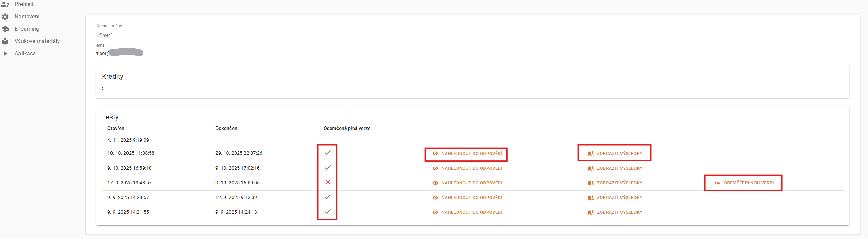Viewport: 868px width, 239px height.
Task: Click the Výukové materiály book icon
Action: coord(5,41)
